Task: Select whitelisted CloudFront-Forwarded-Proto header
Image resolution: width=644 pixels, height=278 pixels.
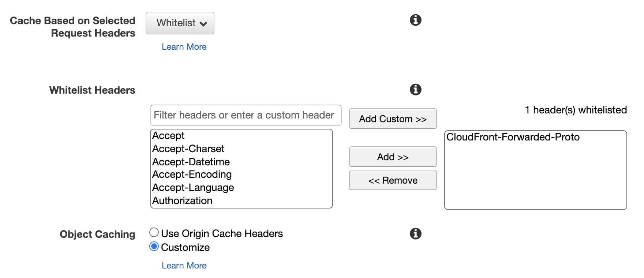Action: pyautogui.click(x=513, y=137)
